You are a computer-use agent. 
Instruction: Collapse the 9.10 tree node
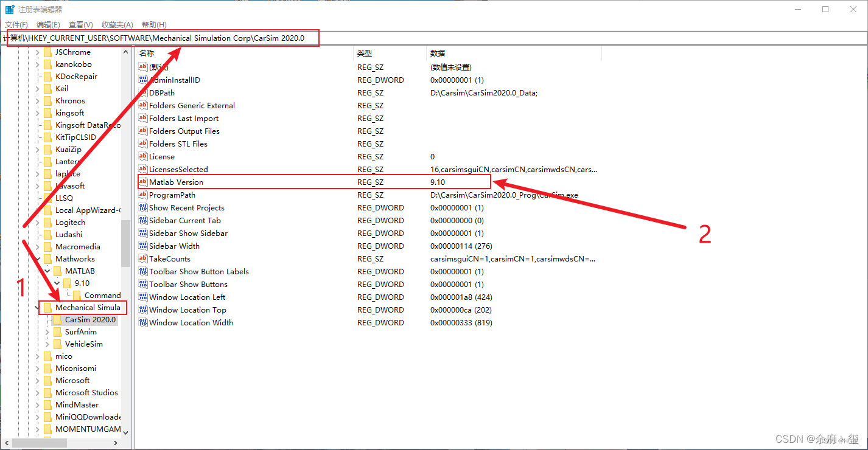(x=57, y=283)
